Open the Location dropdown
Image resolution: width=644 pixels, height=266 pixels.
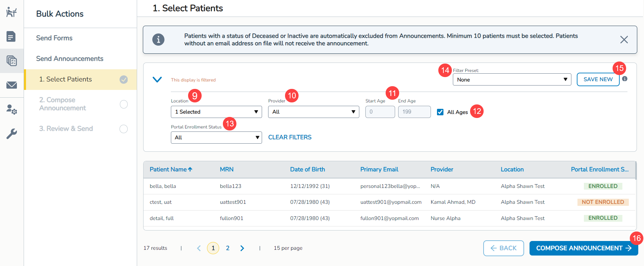coord(216,112)
